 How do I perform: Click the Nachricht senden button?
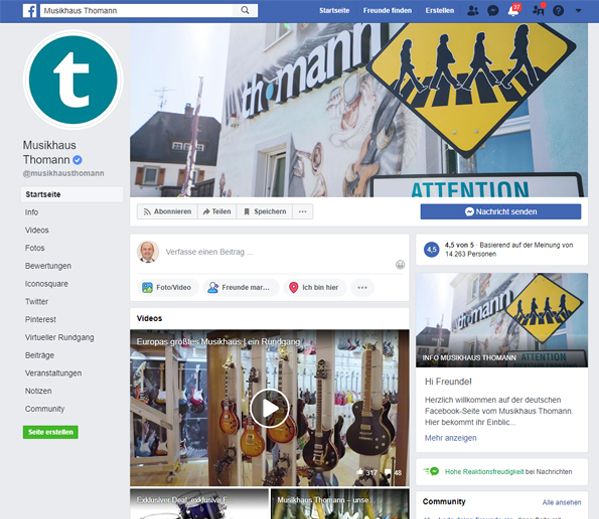[x=501, y=212]
